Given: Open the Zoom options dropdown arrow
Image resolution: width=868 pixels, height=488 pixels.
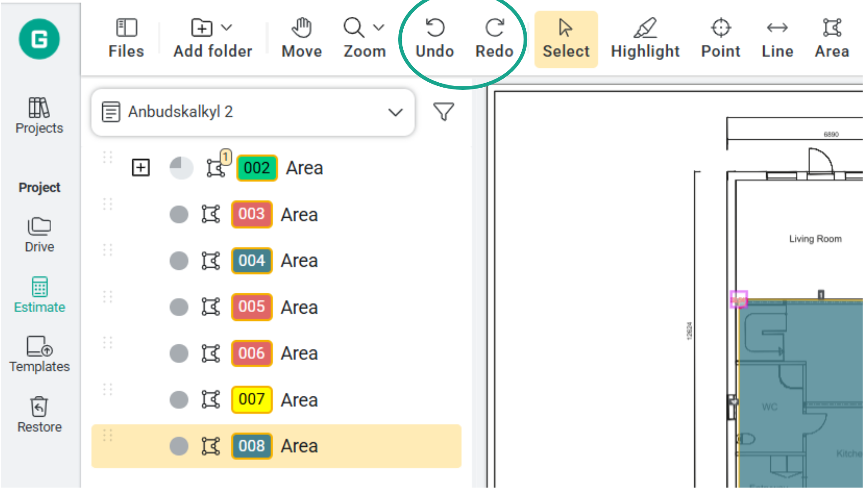Looking at the screenshot, I should 379,28.
